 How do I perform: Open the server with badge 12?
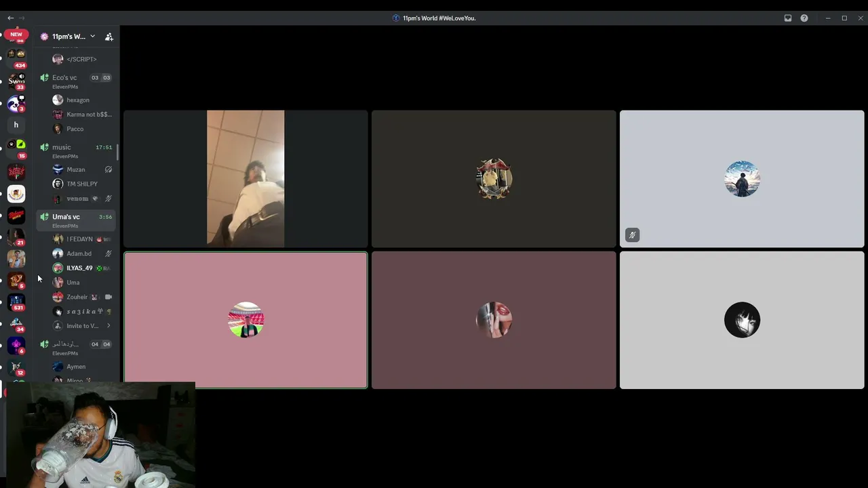tap(16, 368)
